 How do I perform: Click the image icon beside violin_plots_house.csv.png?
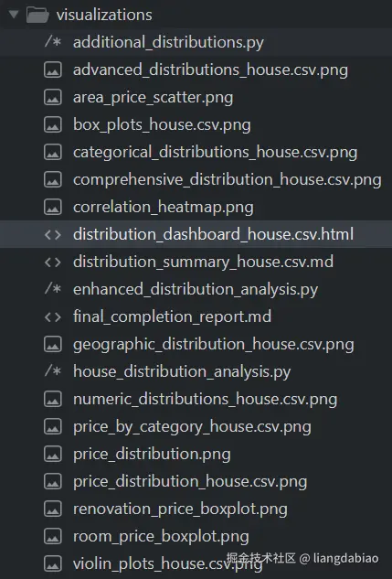click(53, 563)
